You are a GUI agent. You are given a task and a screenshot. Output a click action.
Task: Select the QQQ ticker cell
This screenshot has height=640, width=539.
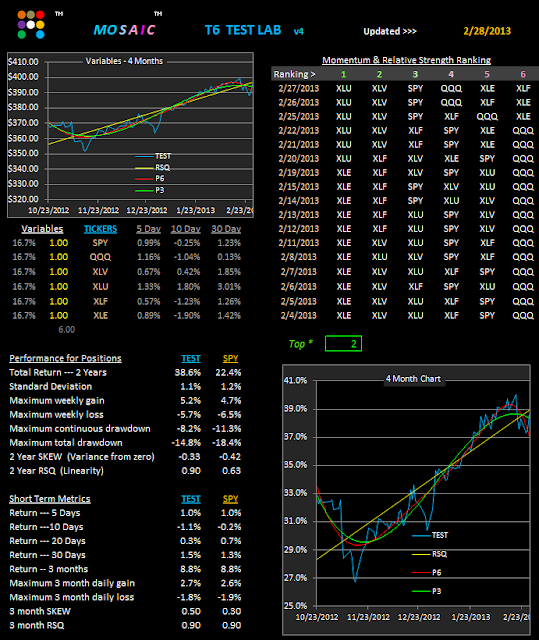pyautogui.click(x=100, y=257)
